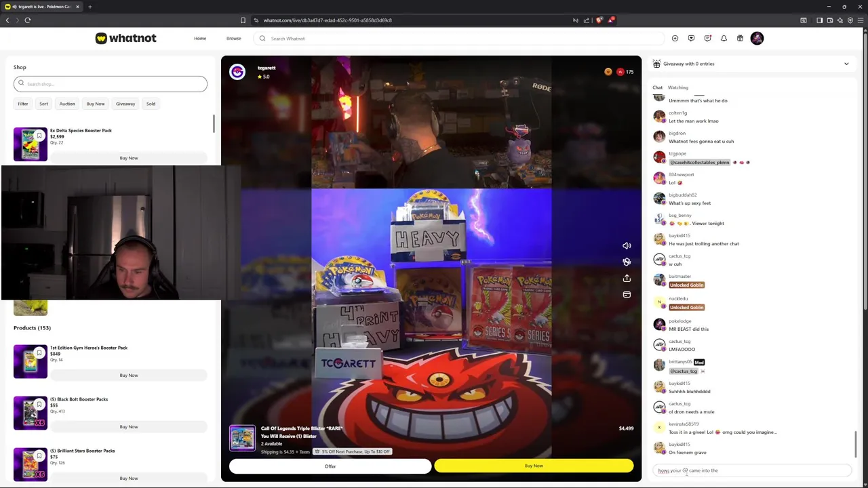
Task: Open the chat messages icon with red dot
Action: pos(707,39)
